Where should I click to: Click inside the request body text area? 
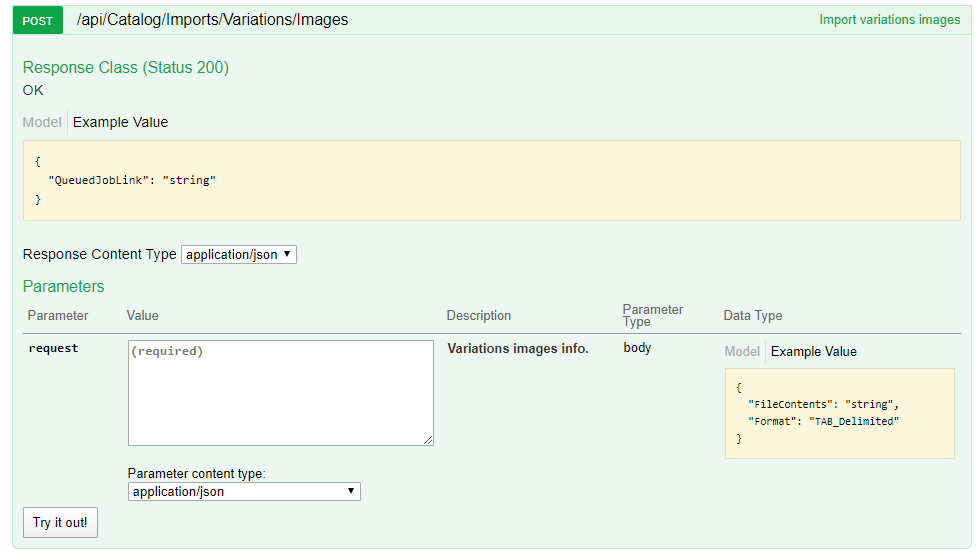(x=281, y=393)
